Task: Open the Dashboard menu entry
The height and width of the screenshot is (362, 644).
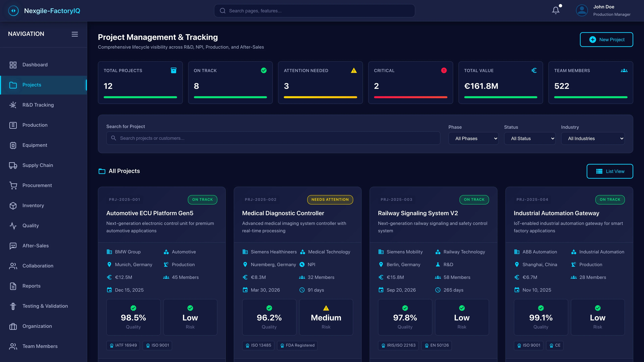Action: click(x=35, y=65)
